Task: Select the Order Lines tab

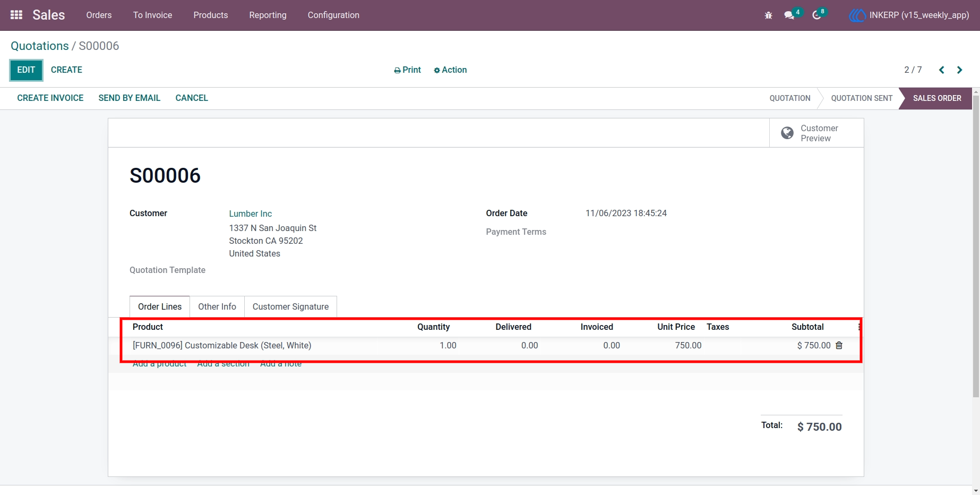Action: pyautogui.click(x=160, y=306)
